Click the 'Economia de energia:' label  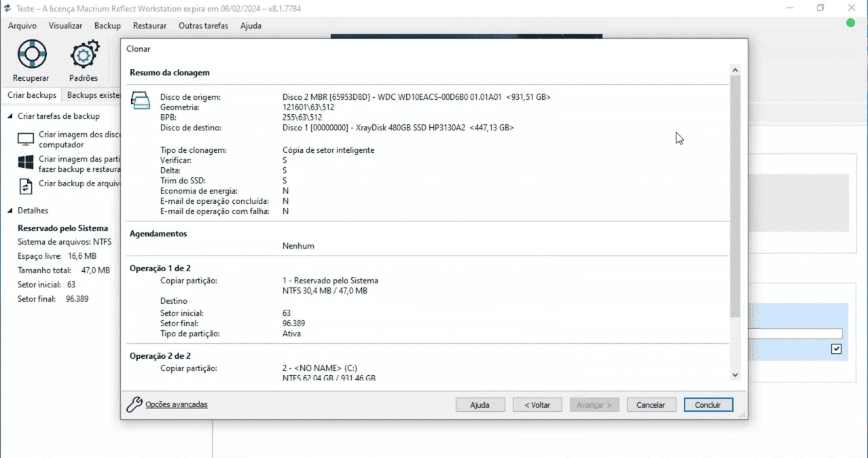pos(199,191)
